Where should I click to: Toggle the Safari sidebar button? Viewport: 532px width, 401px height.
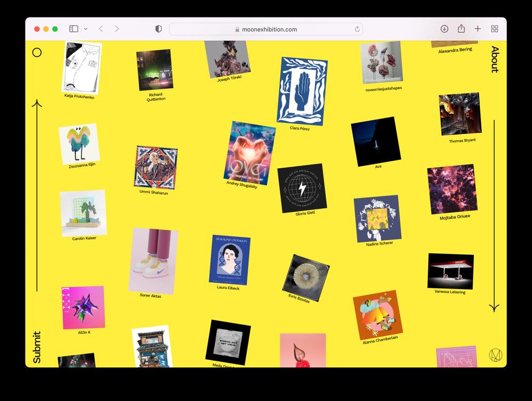(x=73, y=29)
